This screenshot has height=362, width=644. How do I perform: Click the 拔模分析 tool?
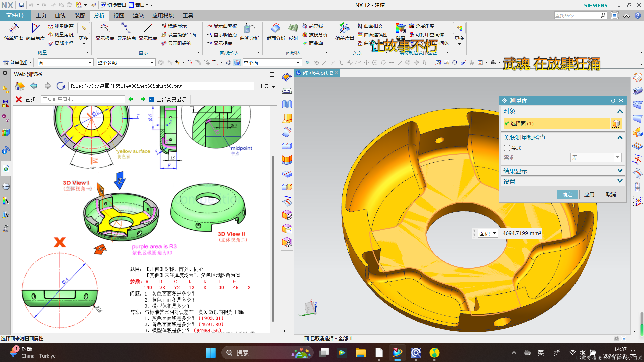[x=315, y=35]
